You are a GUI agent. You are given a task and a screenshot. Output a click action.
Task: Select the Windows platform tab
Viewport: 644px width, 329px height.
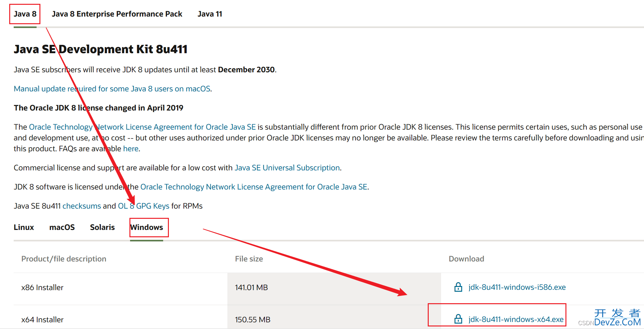[x=147, y=227]
